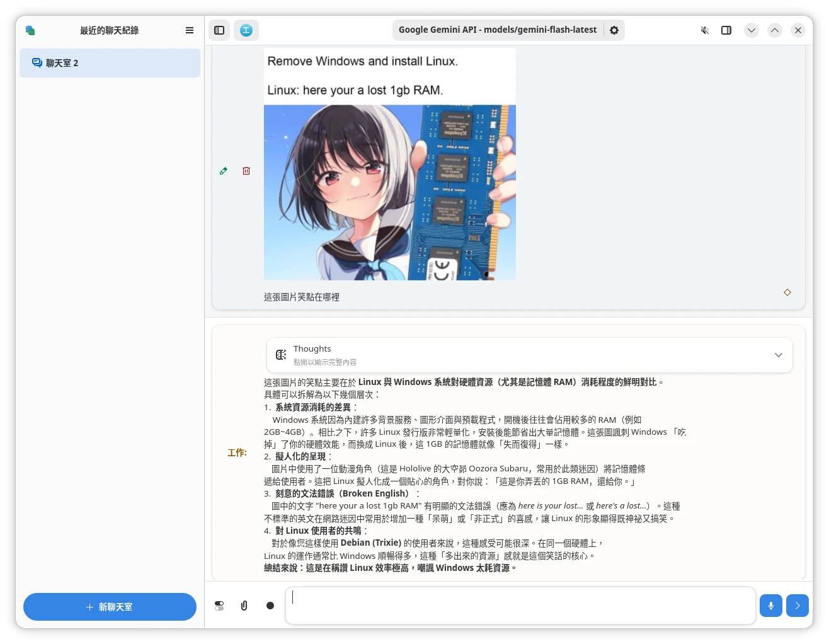This screenshot has width=829, height=644.
Task: Jump to next message with down chevron
Action: 752,30
